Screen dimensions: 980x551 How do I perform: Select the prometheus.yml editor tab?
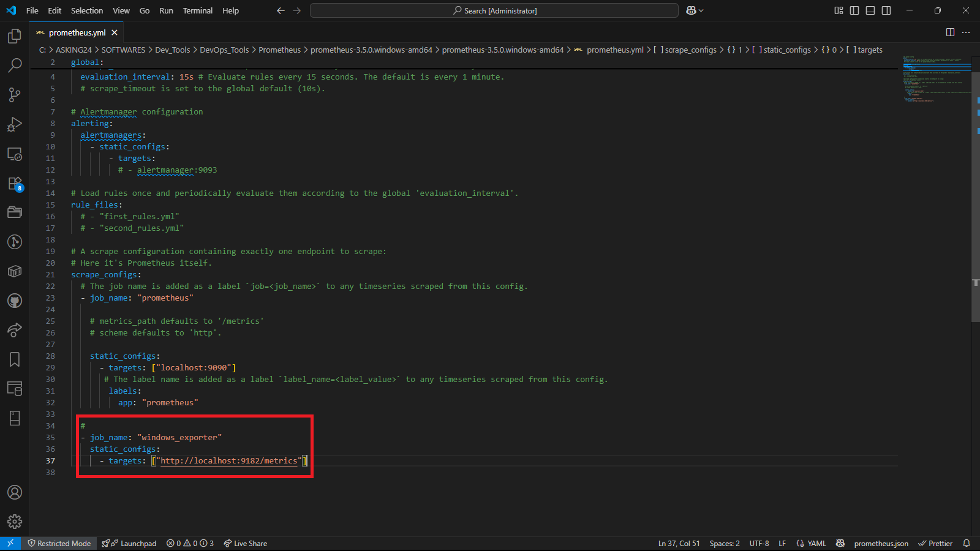pyautogui.click(x=77, y=32)
